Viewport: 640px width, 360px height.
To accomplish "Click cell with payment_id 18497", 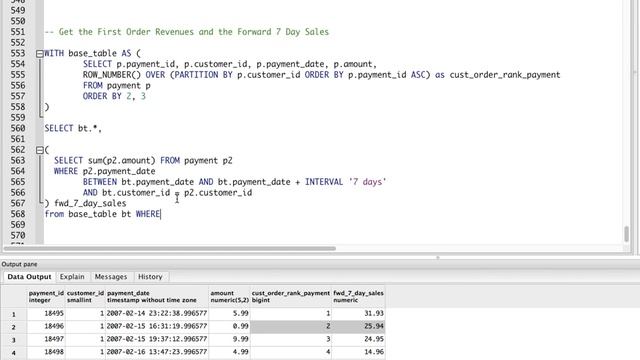I will point(46,339).
